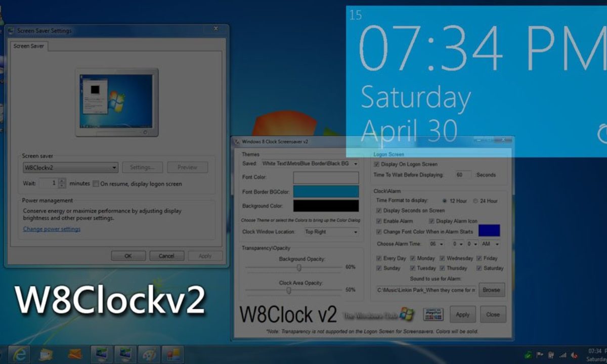Click the Windows 8 Clock Screensaver v2 title
607x364 pixels.
click(x=275, y=142)
